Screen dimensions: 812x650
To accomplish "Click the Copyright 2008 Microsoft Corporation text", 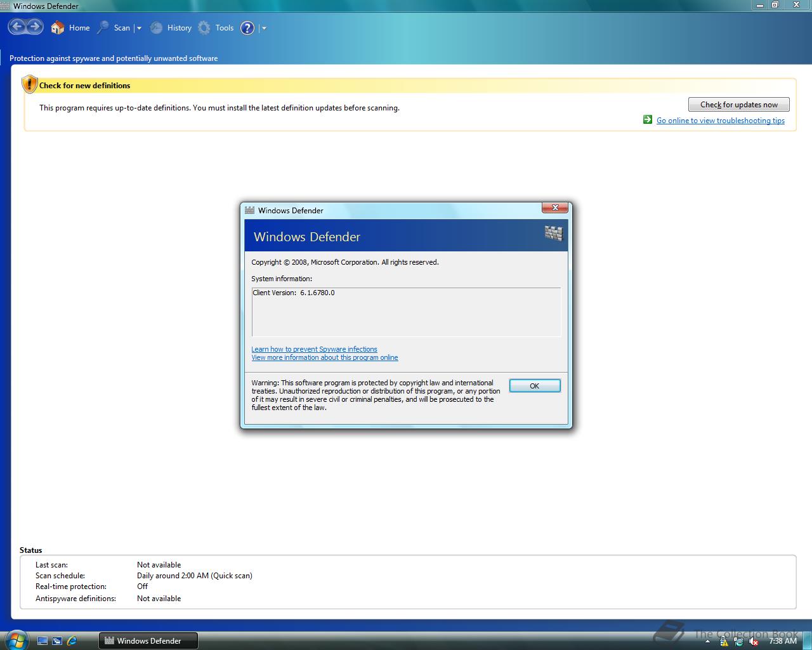I will point(345,262).
